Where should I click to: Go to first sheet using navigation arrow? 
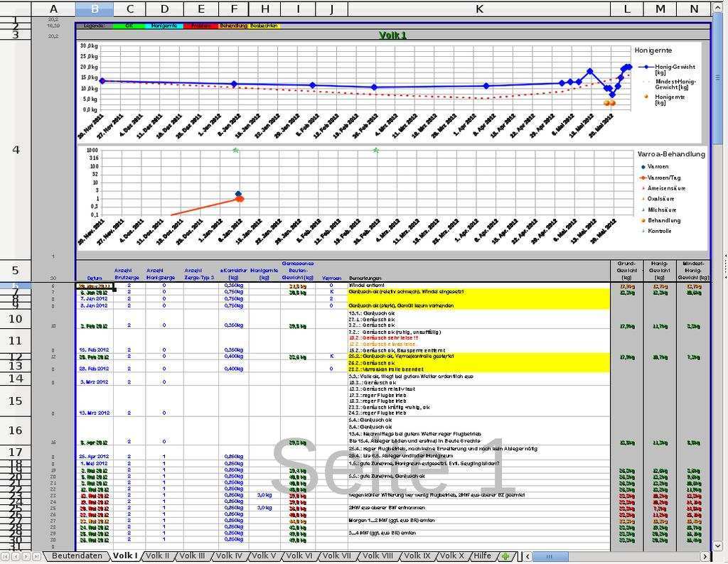tap(6, 556)
